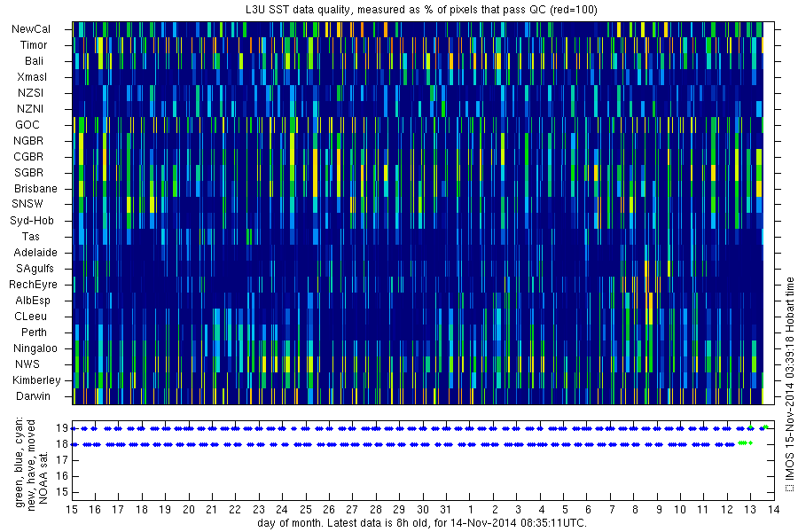The width and height of the screenshot is (798, 532).
Task: Select day 20 on the date axis
Action: point(189,510)
